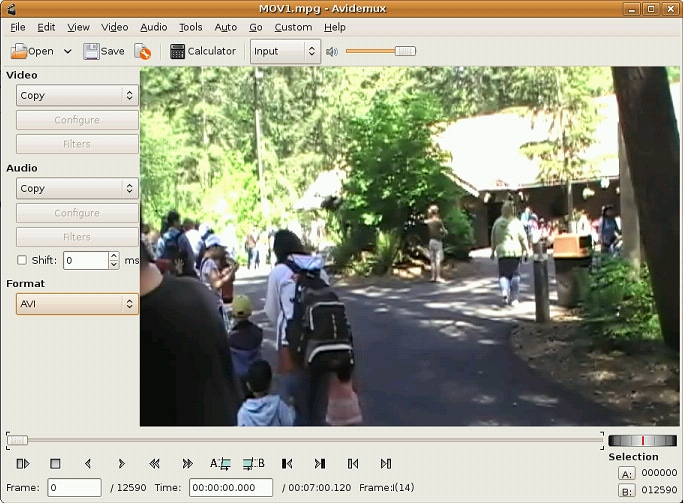683x503 pixels.
Task: Open the Audio codec Copy dropdown
Action: (78, 189)
